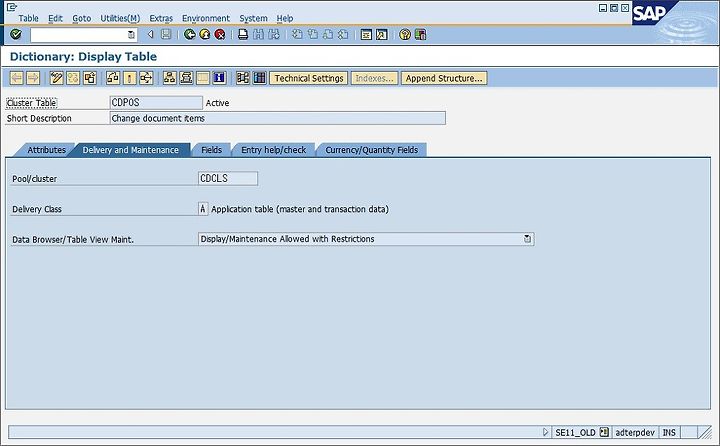Viewport: 720px width, 446px height.
Task: Open the Environment menu
Action: click(206, 18)
